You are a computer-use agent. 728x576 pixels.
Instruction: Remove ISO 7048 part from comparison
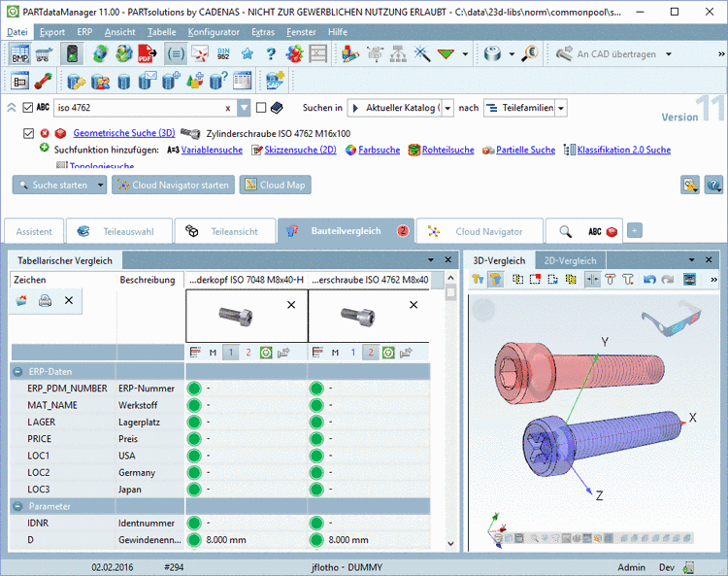[291, 305]
